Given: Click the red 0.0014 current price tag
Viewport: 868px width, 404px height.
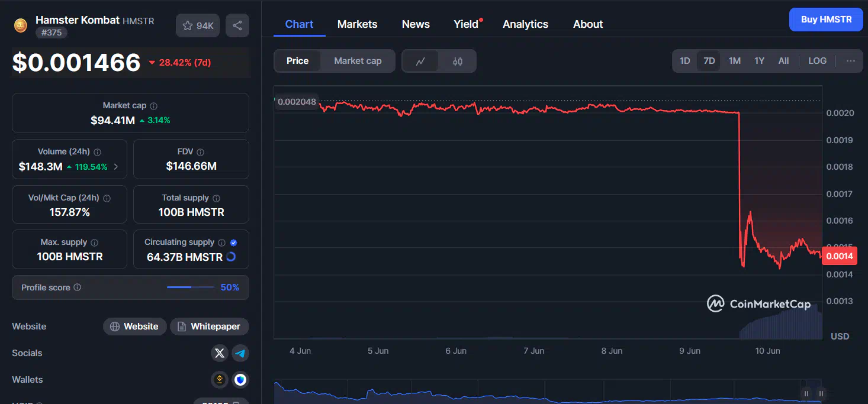Looking at the screenshot, I should 840,256.
